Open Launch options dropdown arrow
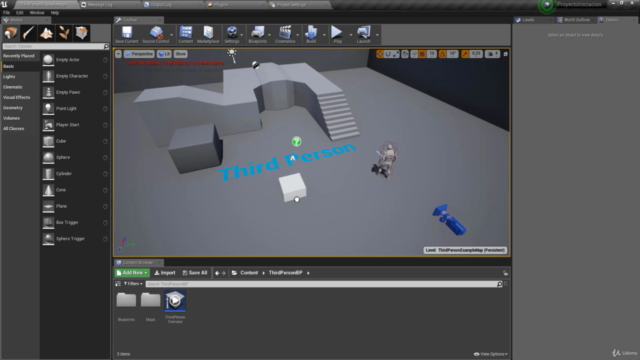This screenshot has height=360, width=640. (x=377, y=35)
